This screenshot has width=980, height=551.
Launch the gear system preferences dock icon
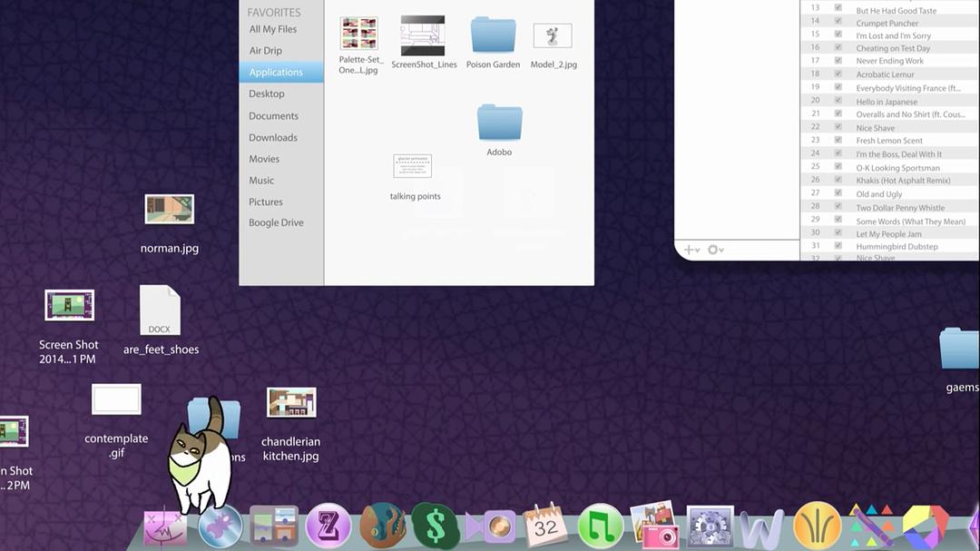[710, 526]
